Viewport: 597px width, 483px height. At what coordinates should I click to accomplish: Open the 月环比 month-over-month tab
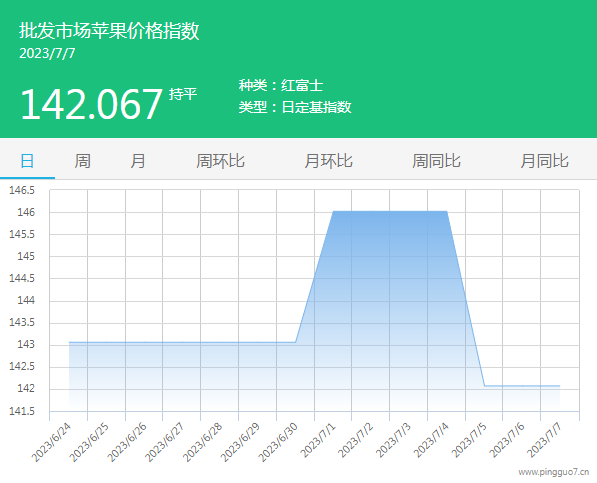[x=328, y=161]
